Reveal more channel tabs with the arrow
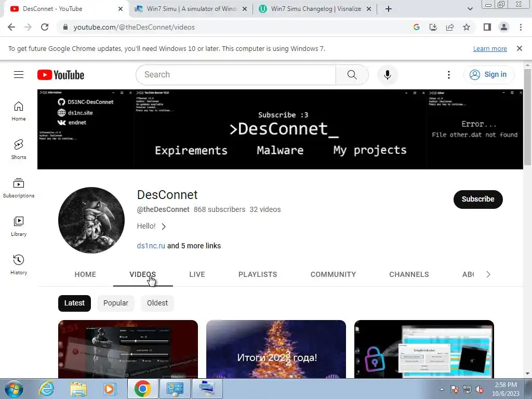The width and height of the screenshot is (532, 399). coord(488,274)
